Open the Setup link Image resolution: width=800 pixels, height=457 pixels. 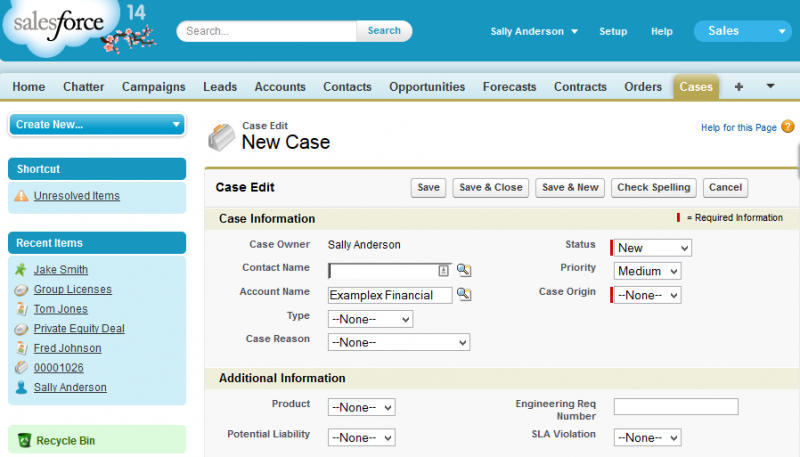coord(613,31)
